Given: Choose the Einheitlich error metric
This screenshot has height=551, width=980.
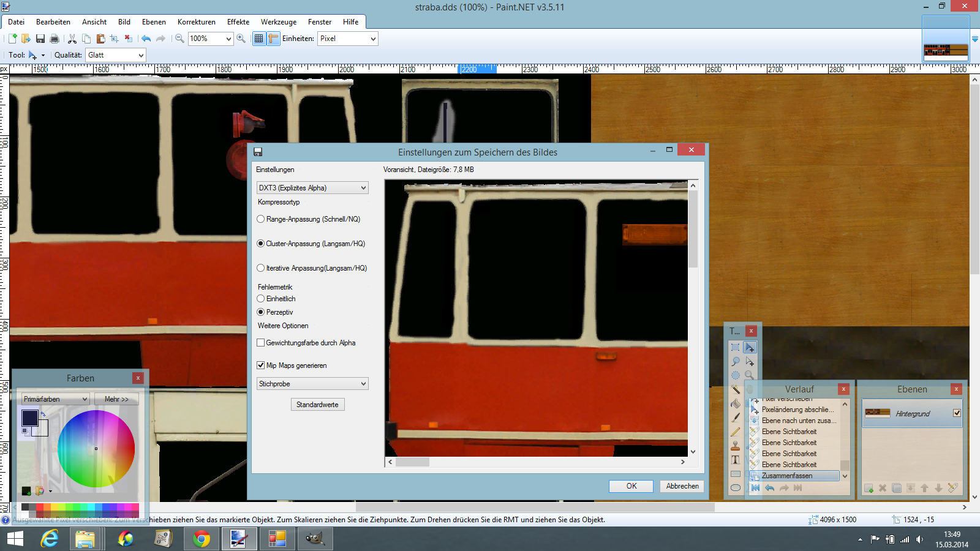Looking at the screenshot, I should 261,299.
